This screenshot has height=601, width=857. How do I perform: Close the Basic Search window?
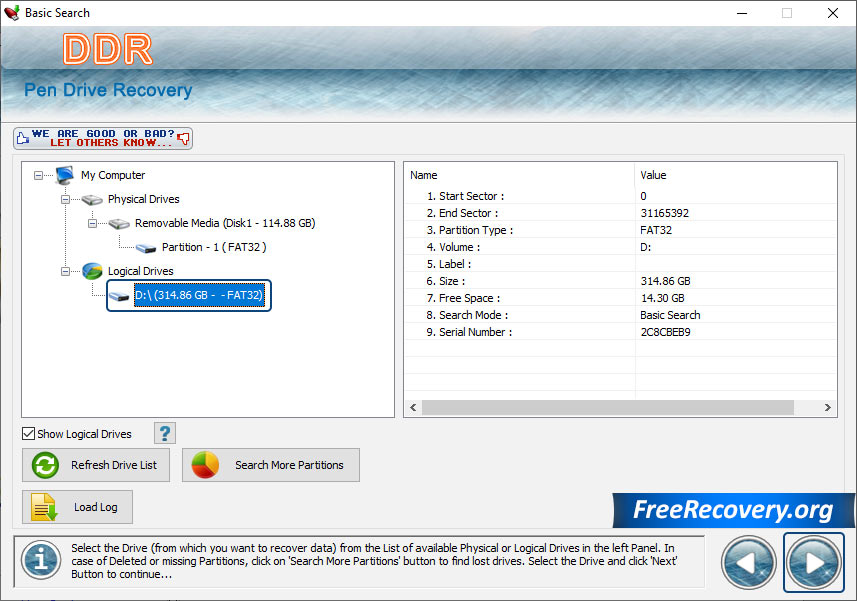click(x=832, y=13)
